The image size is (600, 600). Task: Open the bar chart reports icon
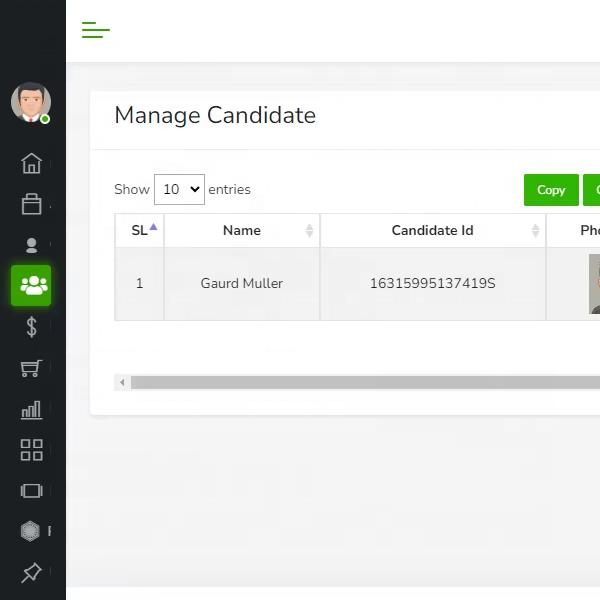32,409
